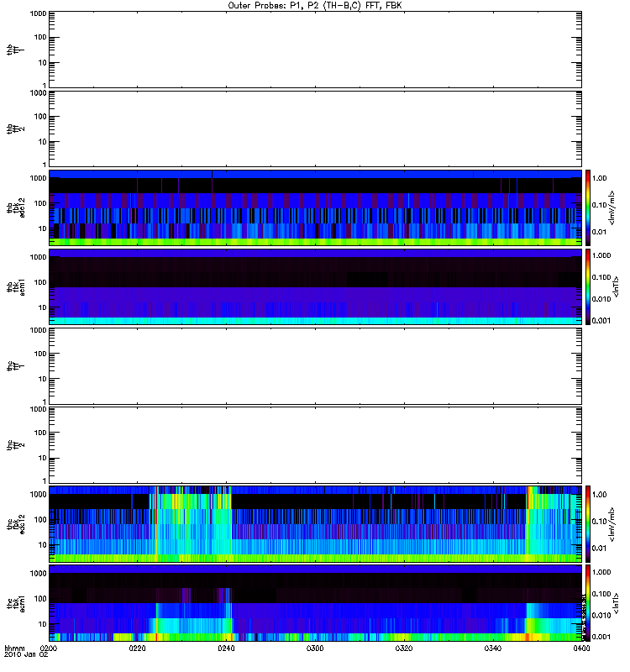This screenshot has height=672, width=630.
Task: Select the 0200 time axis label
Action: [x=49, y=648]
